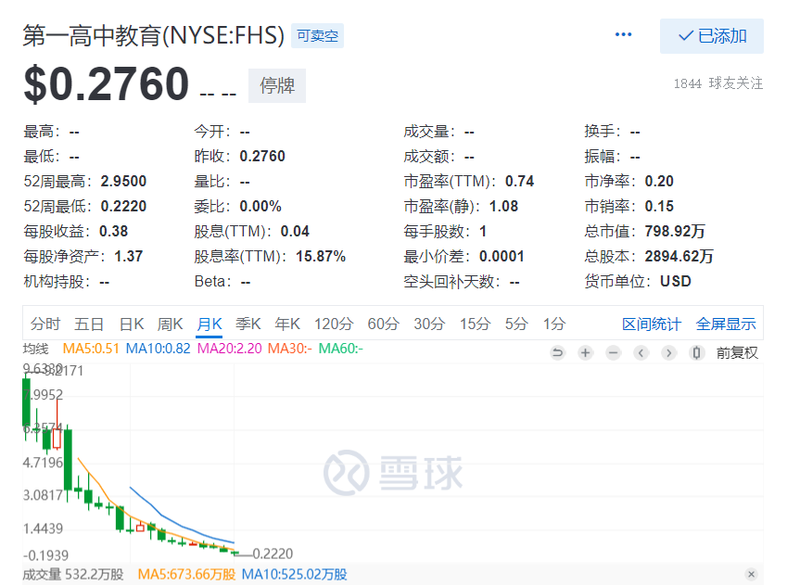Switch to the 分时 chart tab

45,324
